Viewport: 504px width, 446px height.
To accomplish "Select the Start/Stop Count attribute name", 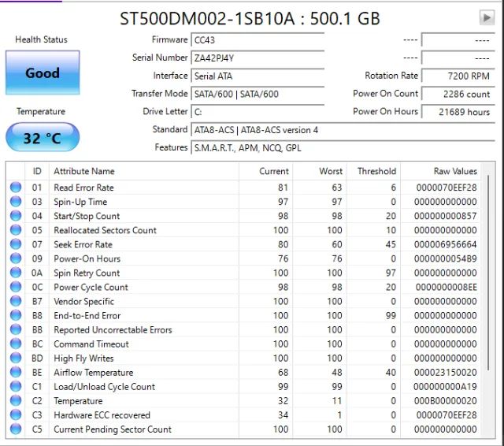I will (87, 216).
